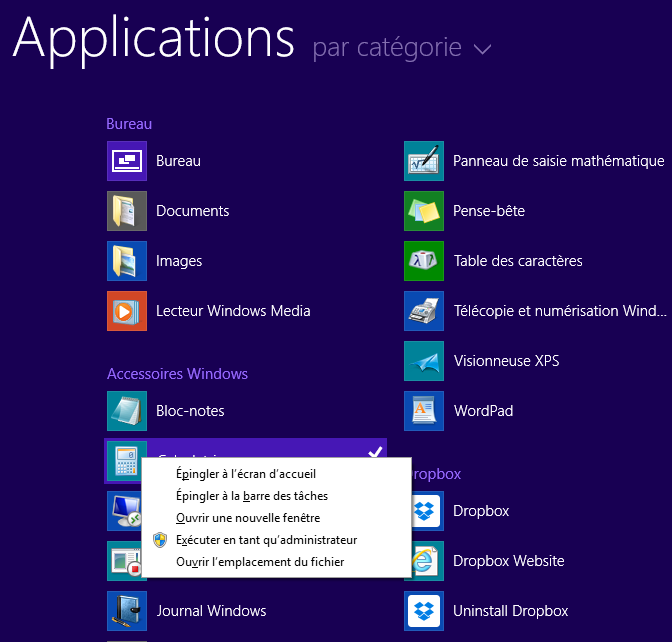Launch Lecteur Windows Media icon

[127, 311]
